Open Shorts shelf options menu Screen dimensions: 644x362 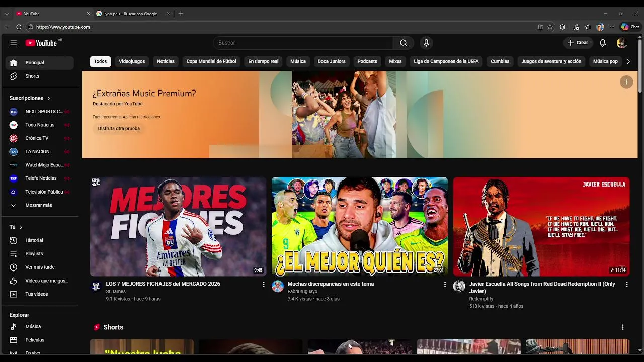tap(623, 327)
